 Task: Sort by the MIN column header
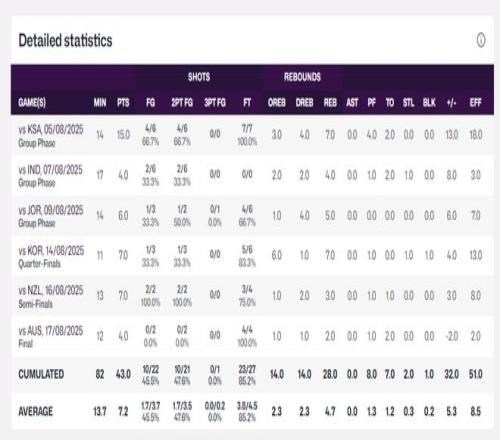tap(100, 103)
